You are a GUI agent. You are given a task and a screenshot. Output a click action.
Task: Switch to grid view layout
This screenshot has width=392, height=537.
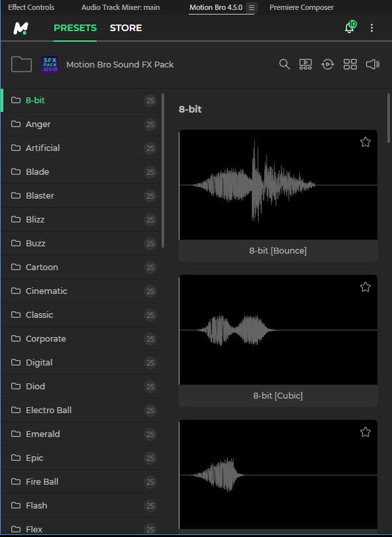click(350, 64)
